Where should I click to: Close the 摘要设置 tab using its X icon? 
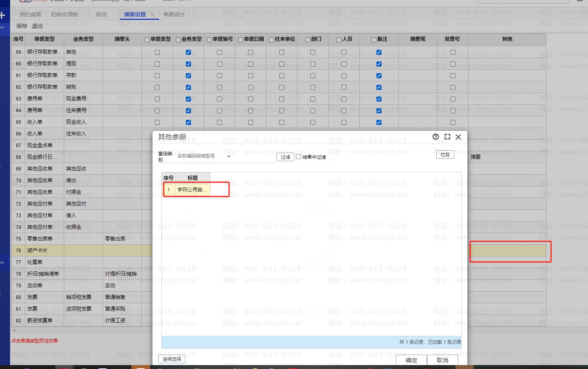click(x=152, y=15)
